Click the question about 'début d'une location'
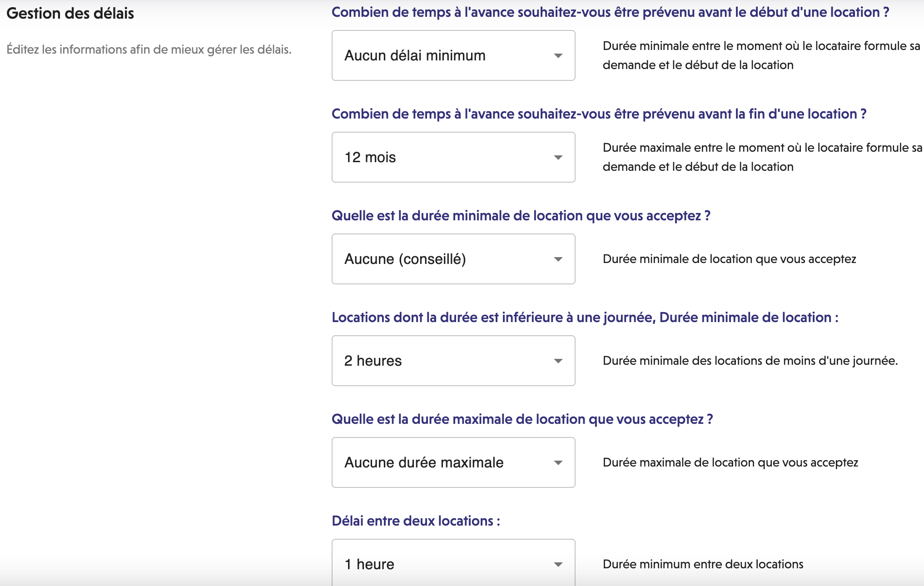Image resolution: width=924 pixels, height=586 pixels. click(610, 12)
